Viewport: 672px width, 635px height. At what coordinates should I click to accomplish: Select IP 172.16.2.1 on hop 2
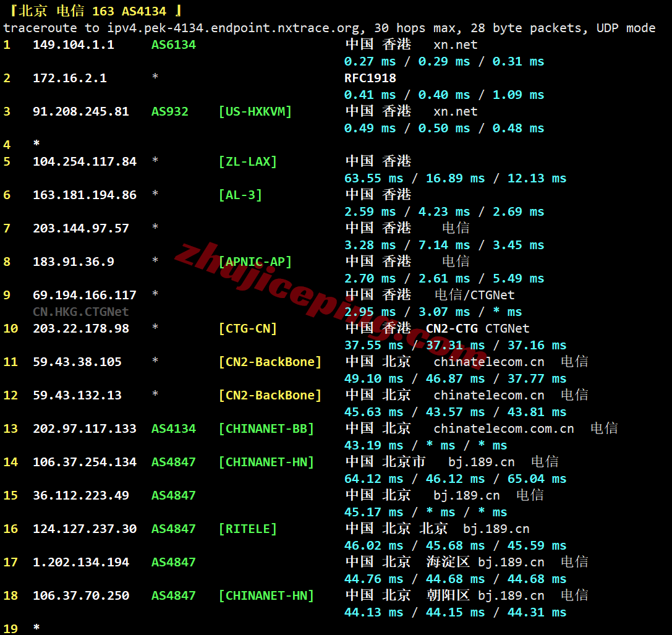pyautogui.click(x=70, y=78)
